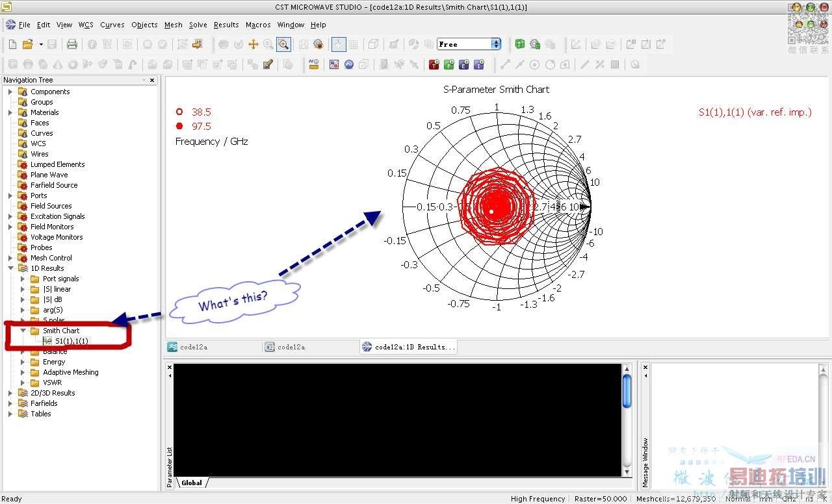Select the Probes tree item

pyautogui.click(x=41, y=247)
